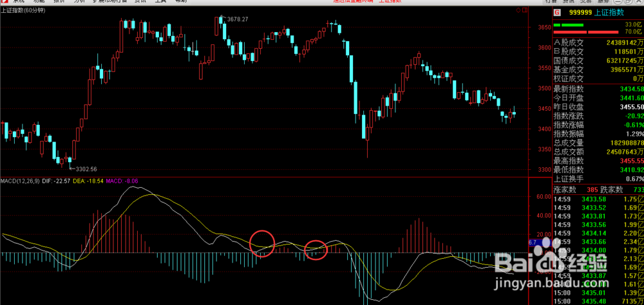
Task: Select the B股成交 row
Action: pos(598,51)
